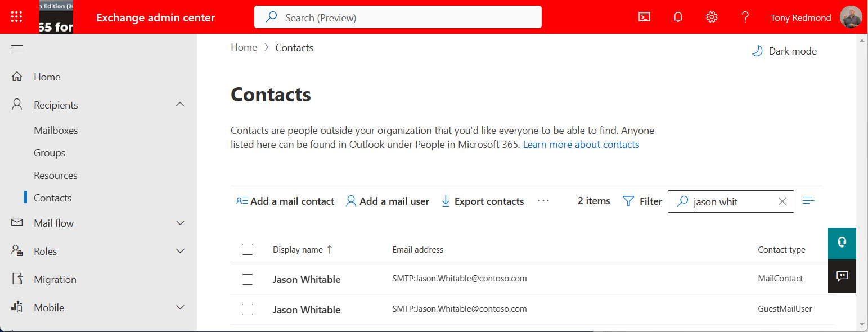Open the help question mark

tap(745, 17)
